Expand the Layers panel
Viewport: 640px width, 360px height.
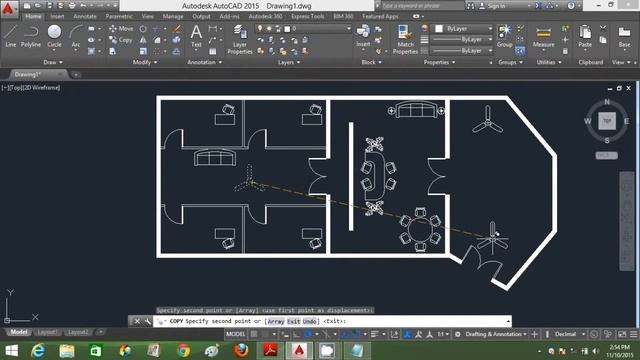[x=289, y=62]
